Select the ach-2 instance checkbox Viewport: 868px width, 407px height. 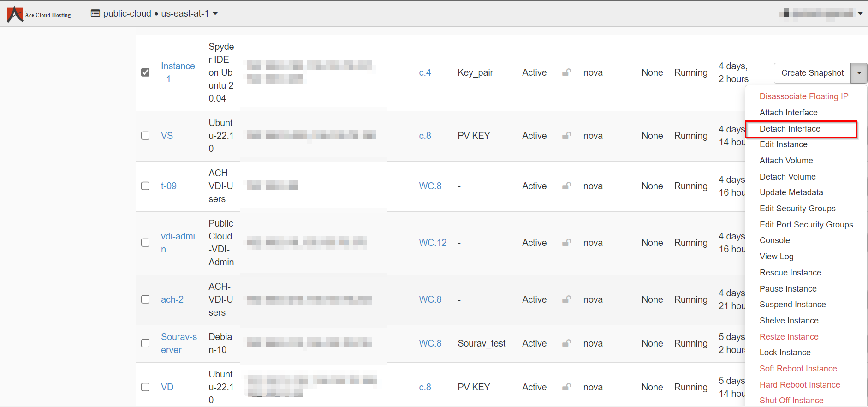[145, 299]
